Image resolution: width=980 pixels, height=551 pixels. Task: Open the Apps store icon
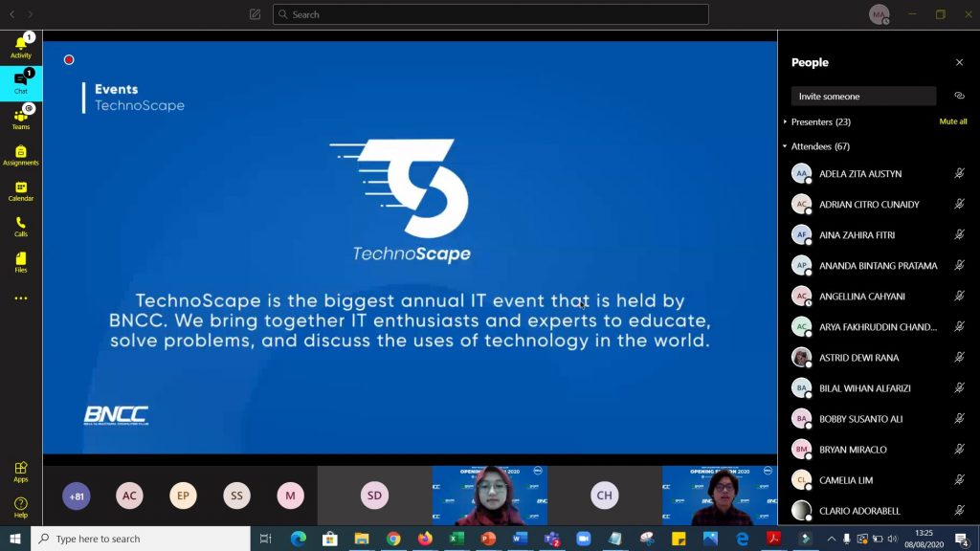(21, 472)
